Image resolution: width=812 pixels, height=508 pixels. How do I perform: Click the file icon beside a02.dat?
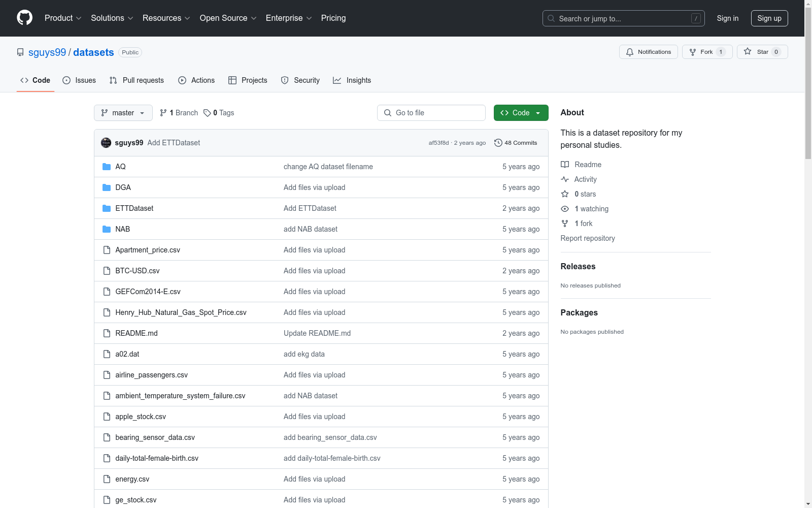pos(107,354)
